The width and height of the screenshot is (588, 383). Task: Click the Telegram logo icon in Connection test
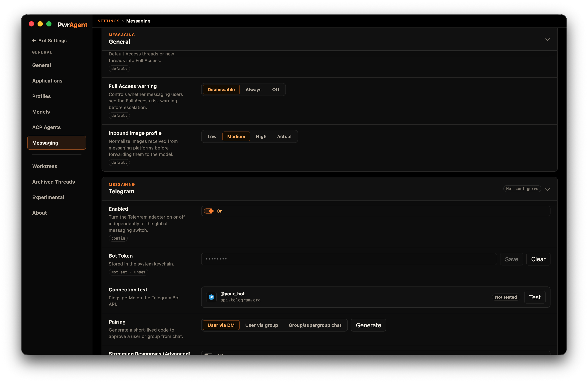[x=211, y=297]
